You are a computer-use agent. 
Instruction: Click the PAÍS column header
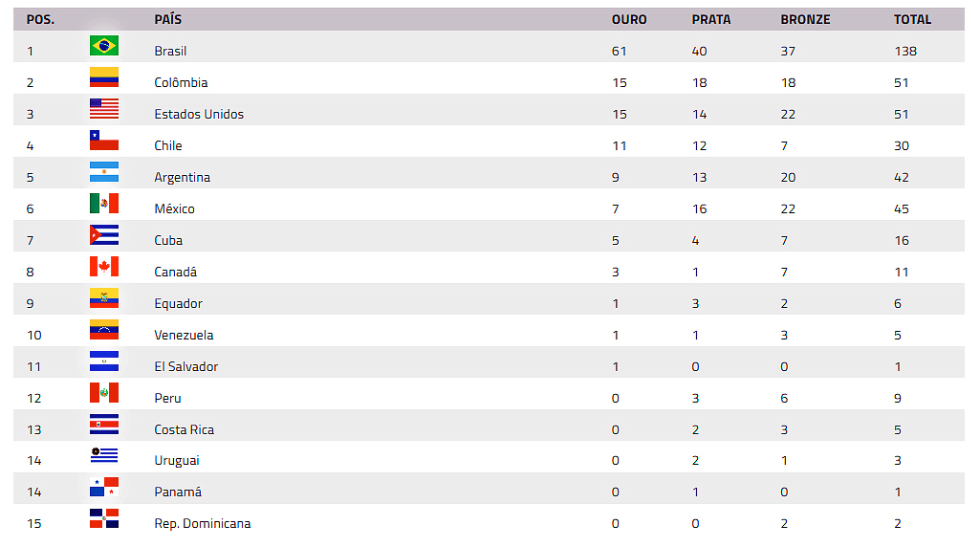pos(167,19)
